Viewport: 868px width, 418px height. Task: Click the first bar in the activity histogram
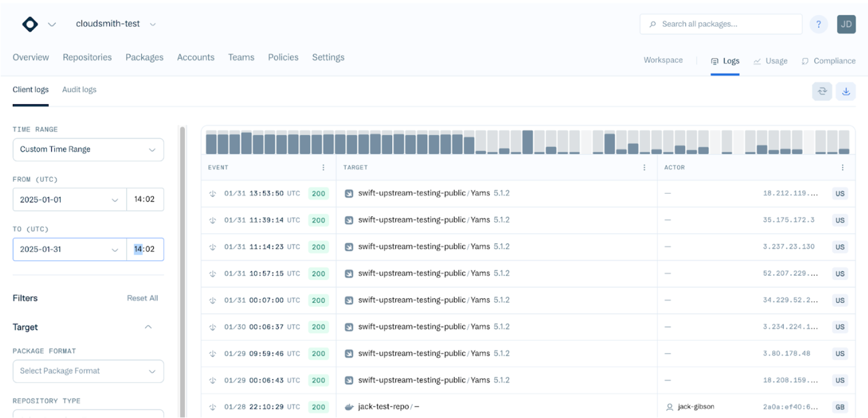click(x=211, y=142)
